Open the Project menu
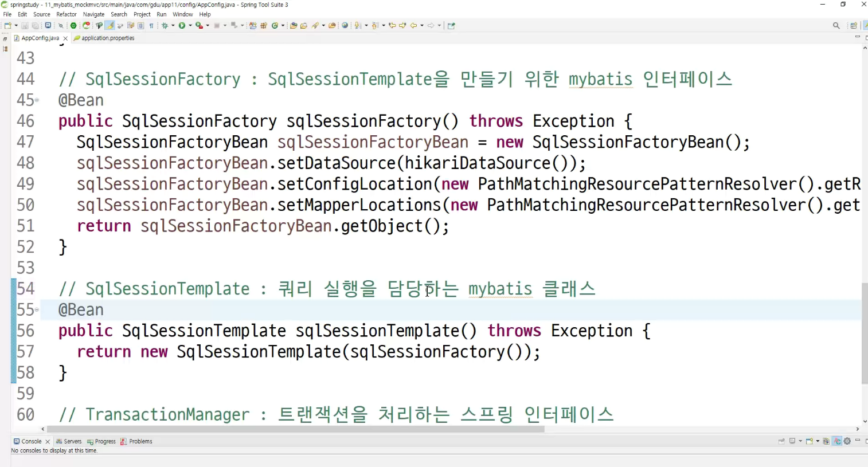 click(142, 14)
